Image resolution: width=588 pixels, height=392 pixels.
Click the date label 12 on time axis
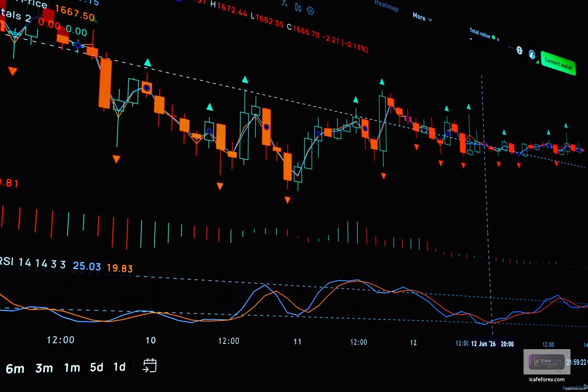click(413, 343)
